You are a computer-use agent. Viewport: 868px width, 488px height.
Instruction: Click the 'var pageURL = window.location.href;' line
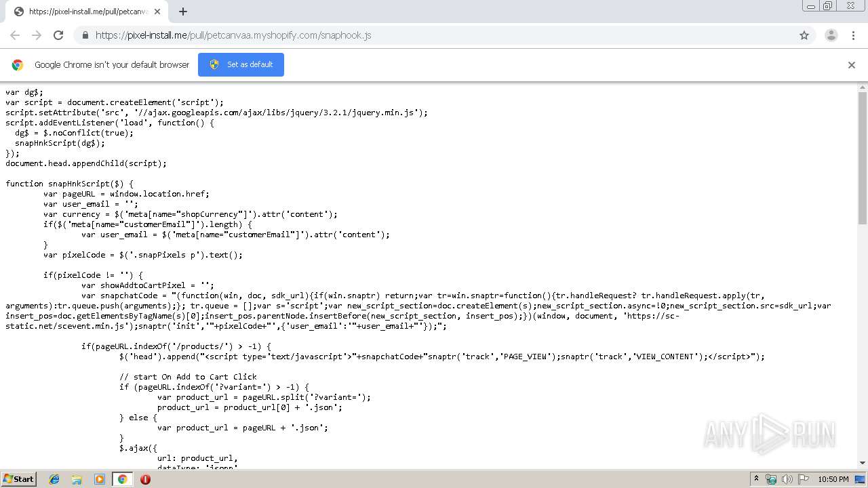(127, 194)
